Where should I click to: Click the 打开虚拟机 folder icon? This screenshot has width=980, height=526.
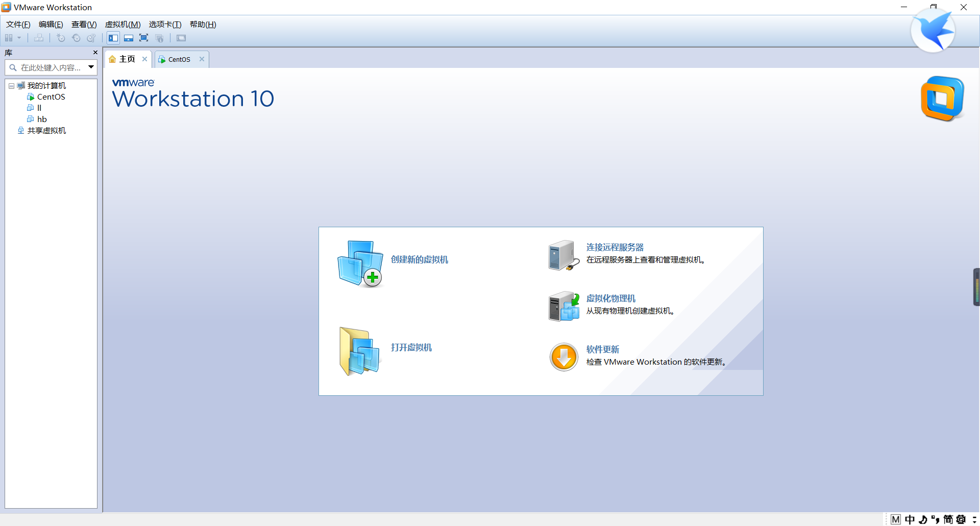click(359, 351)
